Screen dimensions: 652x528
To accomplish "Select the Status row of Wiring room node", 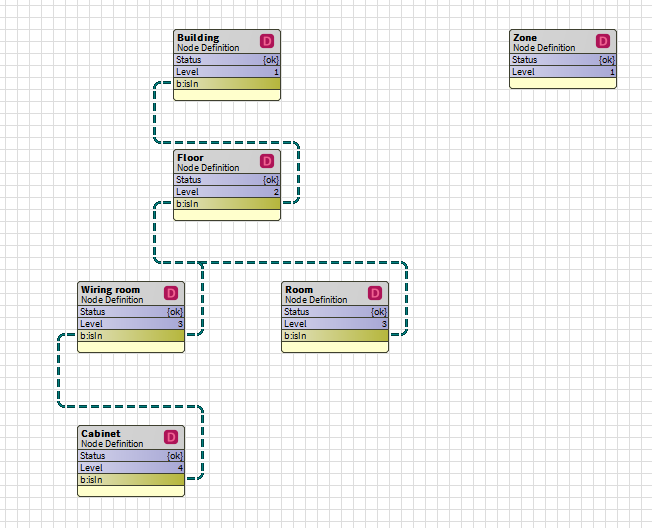I will pyautogui.click(x=131, y=312).
